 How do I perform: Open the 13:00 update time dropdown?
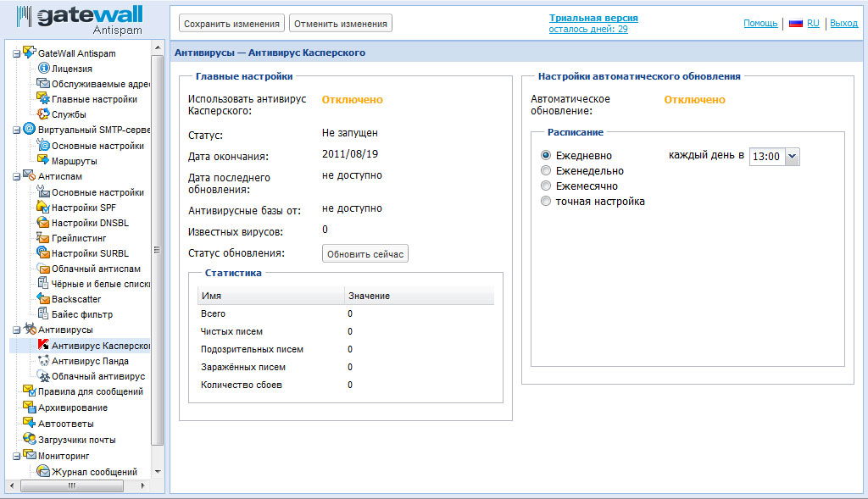pyautogui.click(x=793, y=156)
